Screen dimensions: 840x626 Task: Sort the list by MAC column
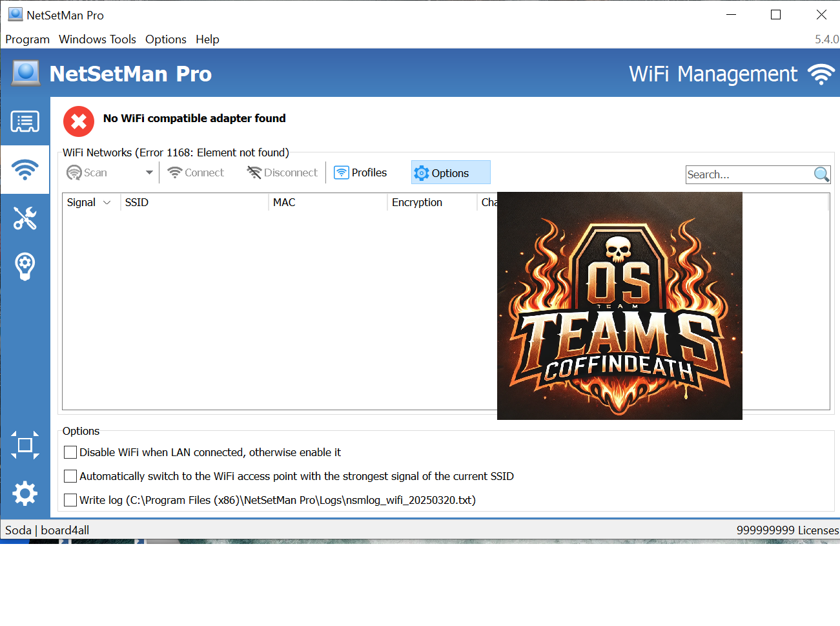click(328, 202)
